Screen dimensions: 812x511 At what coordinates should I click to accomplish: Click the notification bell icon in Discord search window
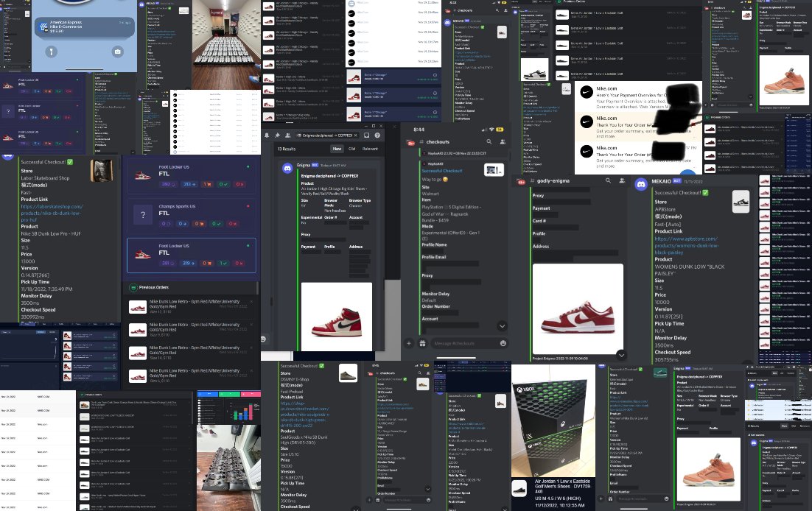coord(267,135)
